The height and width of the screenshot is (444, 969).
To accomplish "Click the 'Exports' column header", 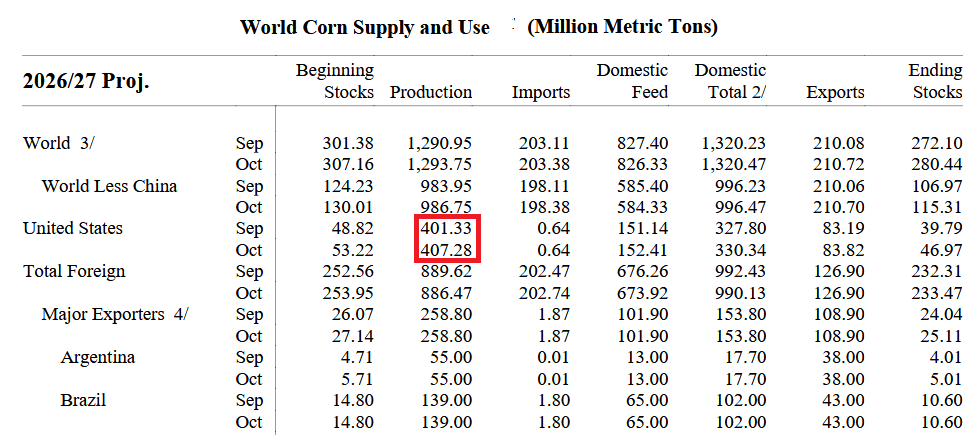I will (x=836, y=92).
